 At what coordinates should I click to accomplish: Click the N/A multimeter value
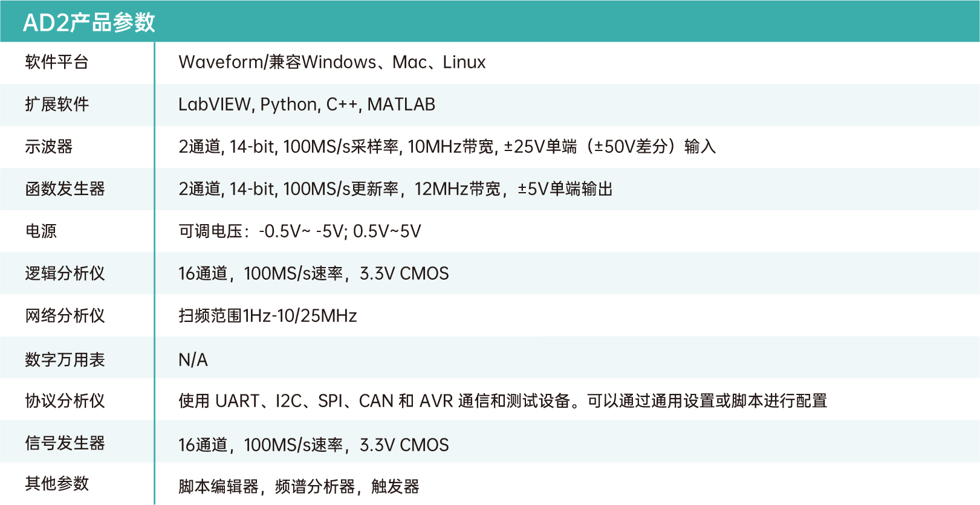click(x=193, y=360)
